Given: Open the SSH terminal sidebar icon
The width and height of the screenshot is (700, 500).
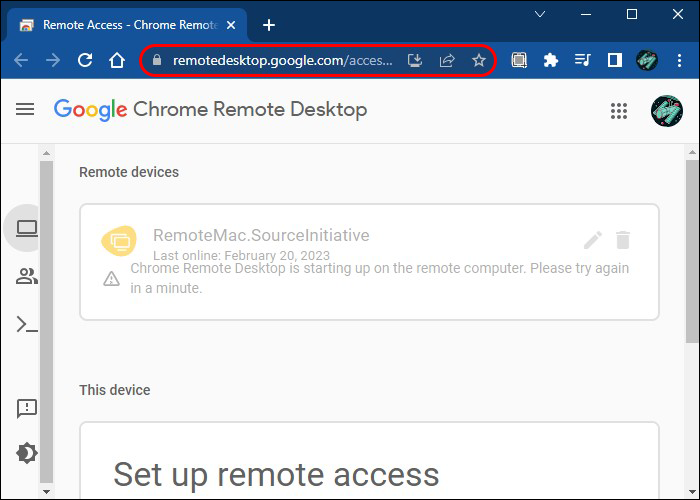Looking at the screenshot, I should 27,324.
